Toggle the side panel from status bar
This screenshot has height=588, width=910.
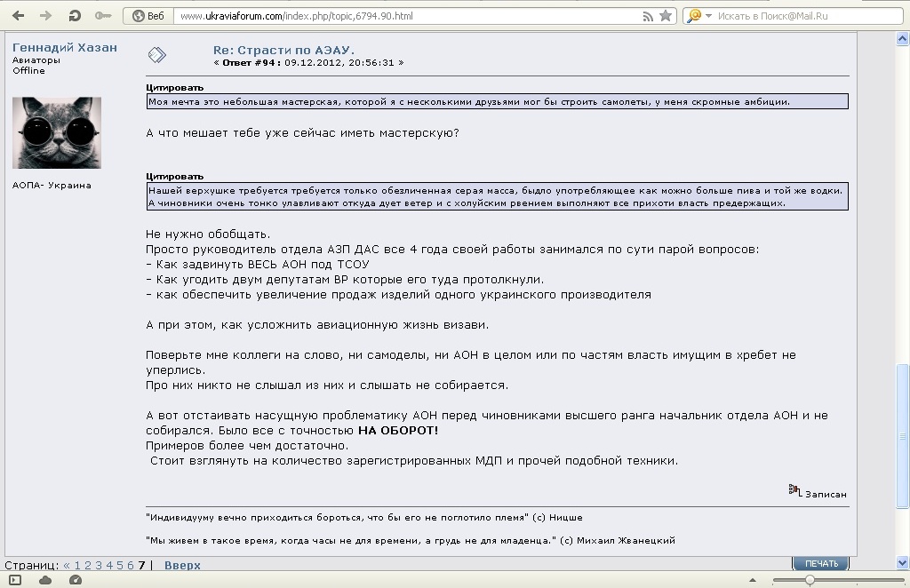tap(15, 580)
